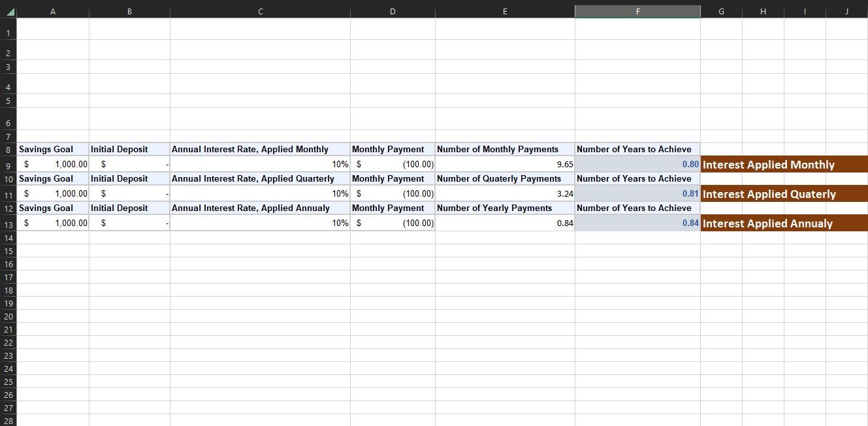Select column C header
Screen dimensions: 868x426
260,11
